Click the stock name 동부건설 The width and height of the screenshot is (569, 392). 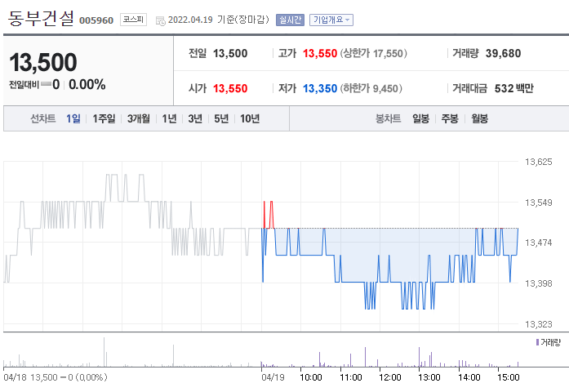[41, 18]
